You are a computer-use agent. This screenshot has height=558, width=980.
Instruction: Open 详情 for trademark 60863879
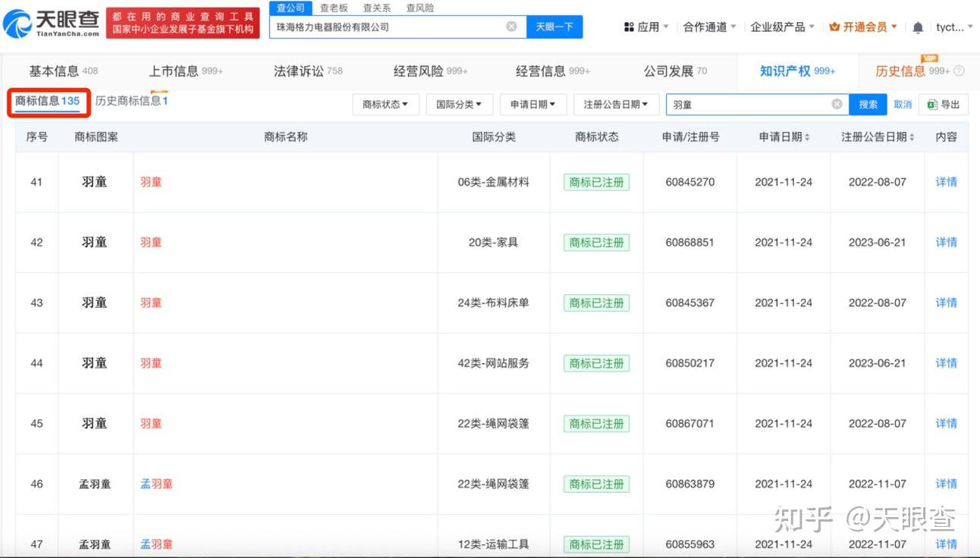(946, 484)
